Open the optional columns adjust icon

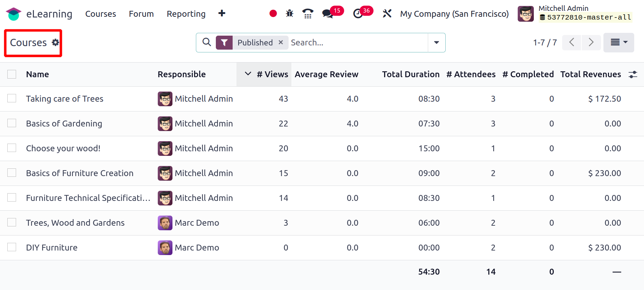pyautogui.click(x=633, y=74)
